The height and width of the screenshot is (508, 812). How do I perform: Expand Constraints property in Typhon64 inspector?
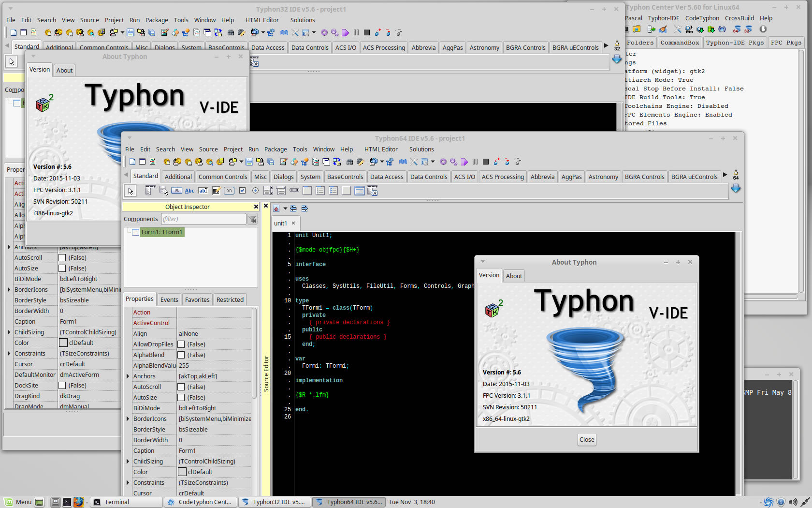tap(128, 482)
